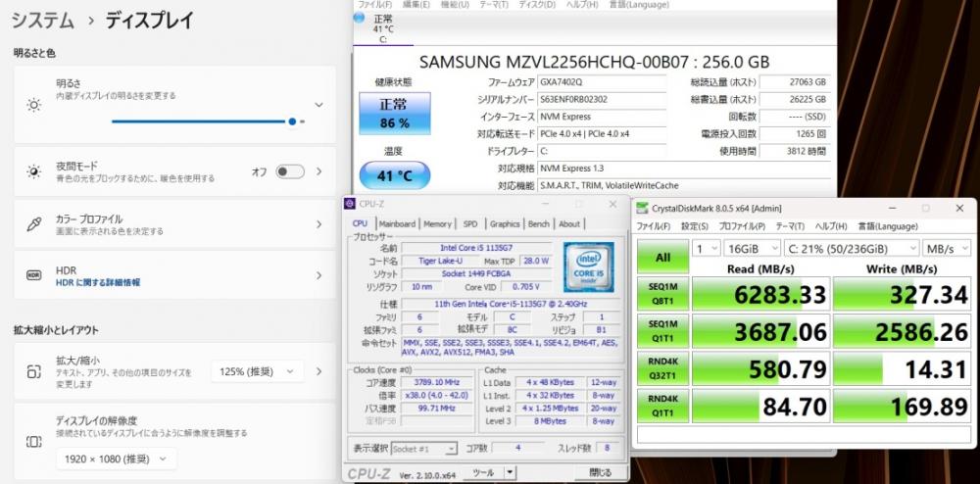Click the CPU-Z 閉じる button
This screenshot has height=484, width=980.
tap(600, 472)
